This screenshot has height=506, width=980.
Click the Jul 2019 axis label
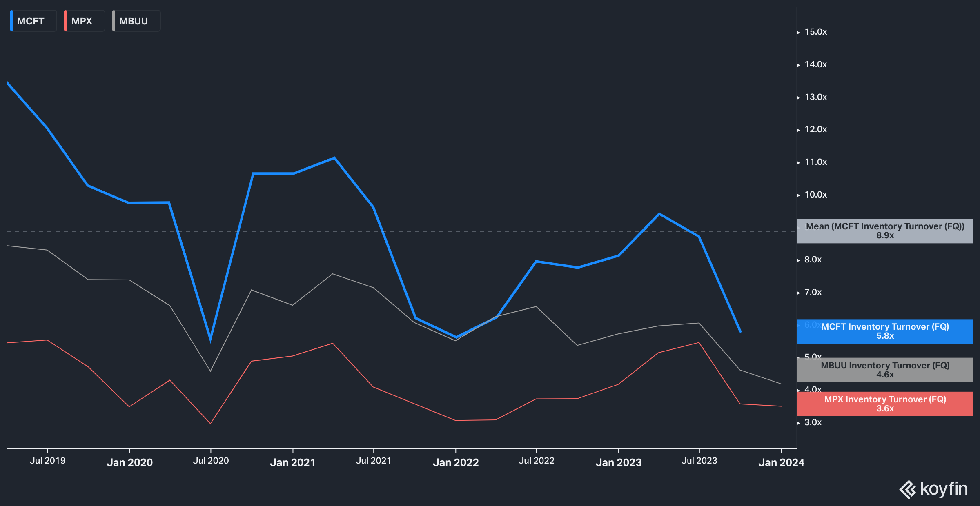[47, 461]
